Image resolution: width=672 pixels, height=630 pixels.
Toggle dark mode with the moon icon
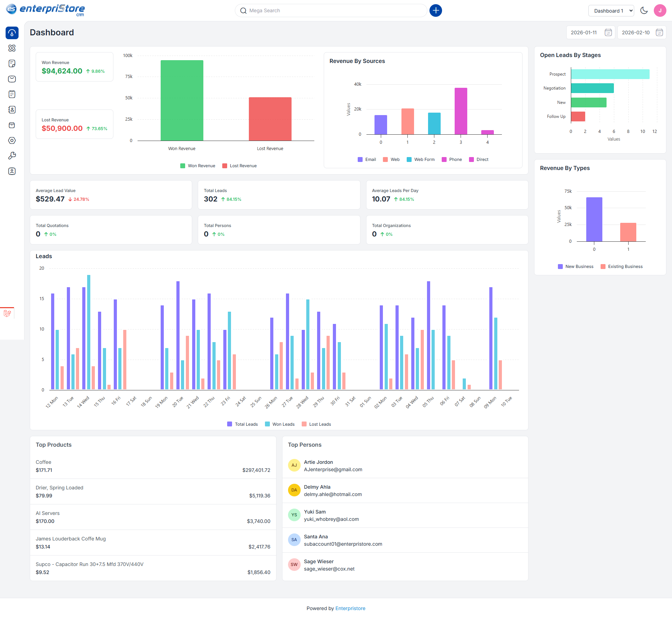[x=644, y=10]
